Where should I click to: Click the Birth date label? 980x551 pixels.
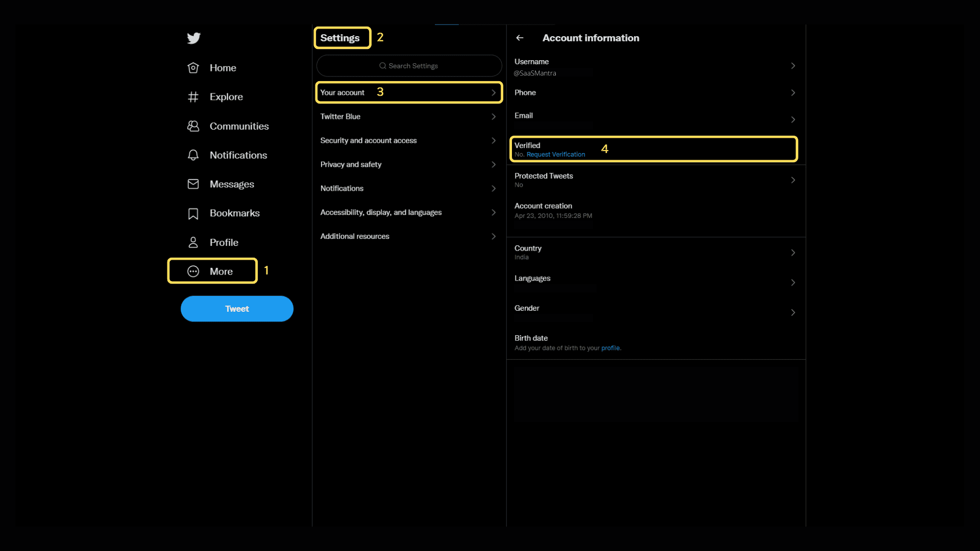point(531,338)
